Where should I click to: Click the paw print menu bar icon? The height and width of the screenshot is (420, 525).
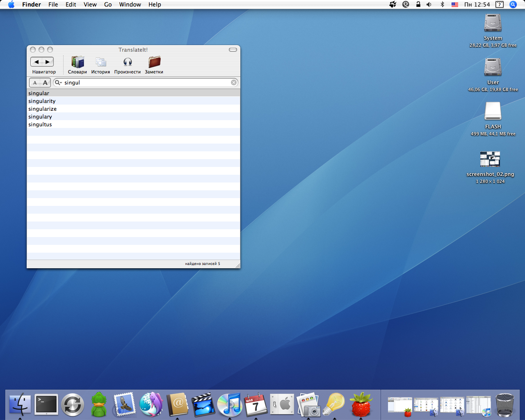[393, 5]
